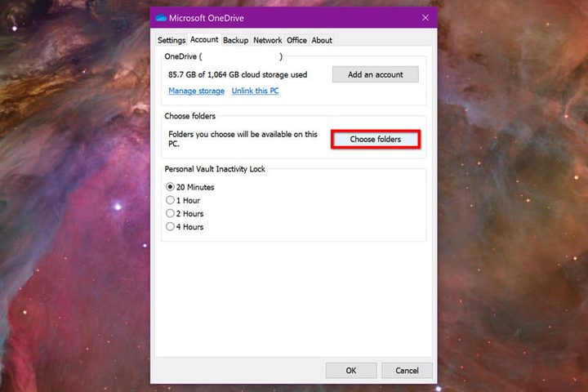Click the 'Folders you choose will be available' text

pos(243,139)
